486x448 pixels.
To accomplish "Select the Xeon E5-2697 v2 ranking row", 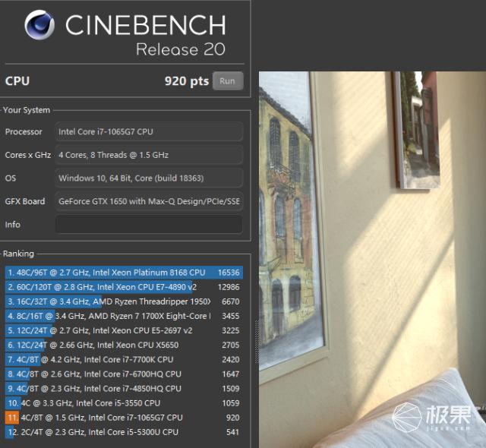I will coord(124,330).
